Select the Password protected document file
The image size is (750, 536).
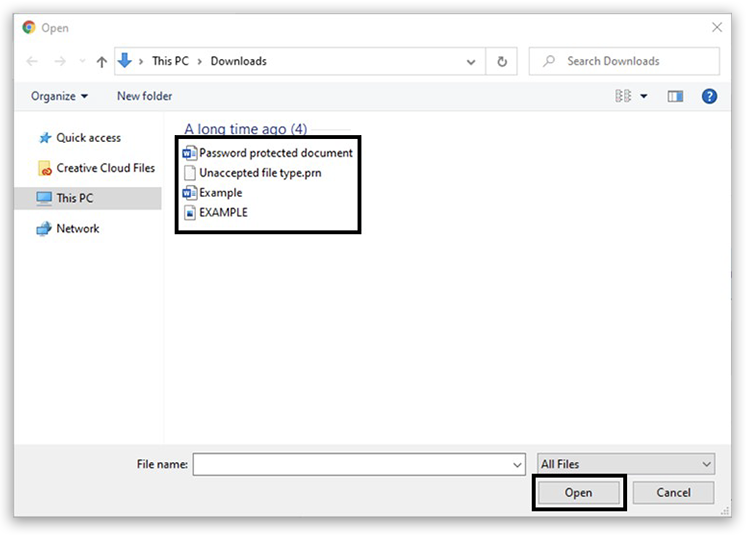(x=275, y=153)
